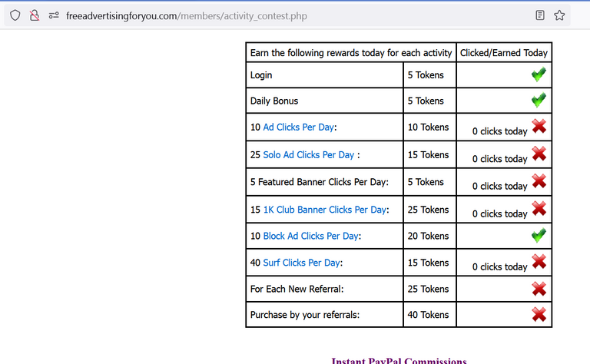The width and height of the screenshot is (590, 364).
Task: Click the 5 Featured Banner Clicks Per Day text
Action: (x=320, y=182)
